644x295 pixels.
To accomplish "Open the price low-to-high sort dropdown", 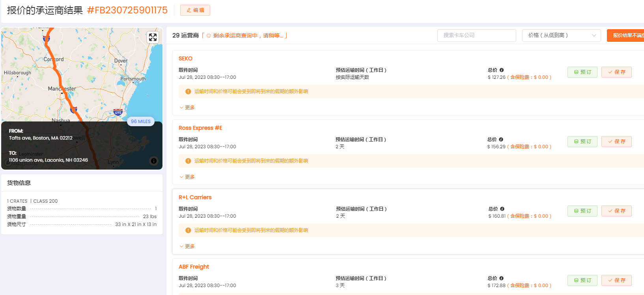I will click(561, 35).
